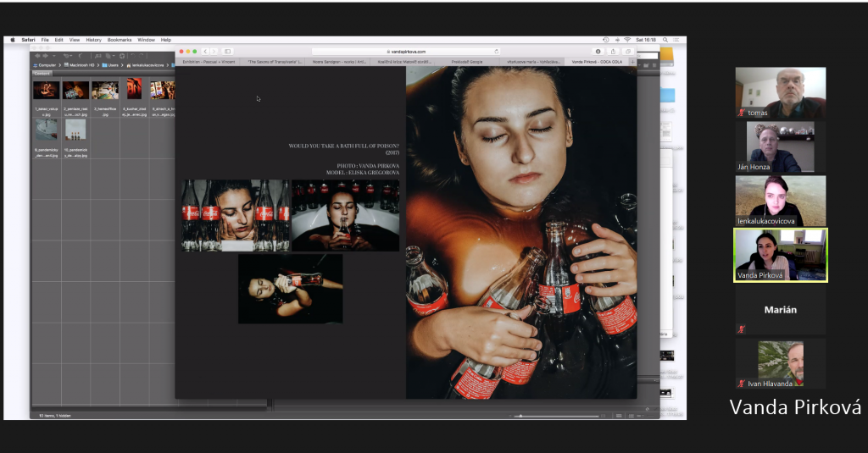Open Notification Center icon
This screenshot has width=868, height=453.
tap(676, 40)
